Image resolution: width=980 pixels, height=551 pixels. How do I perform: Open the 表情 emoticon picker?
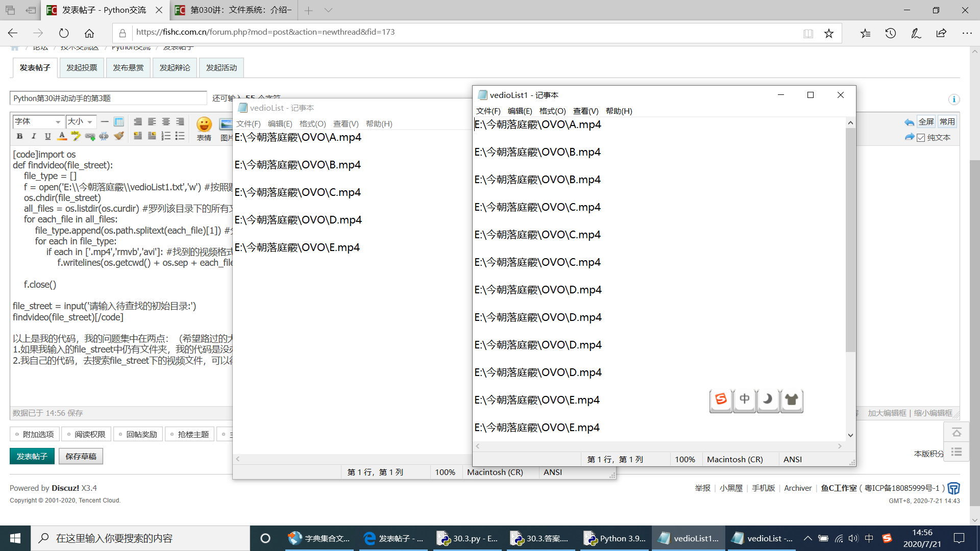click(x=204, y=129)
